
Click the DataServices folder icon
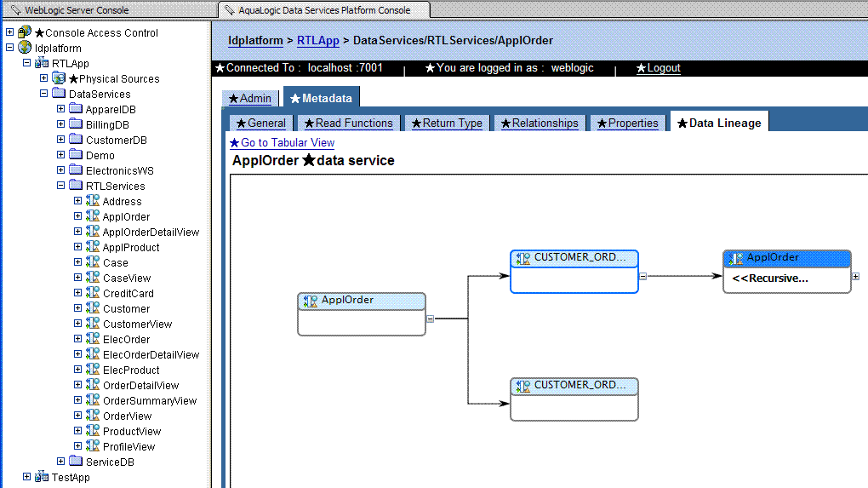pos(59,93)
